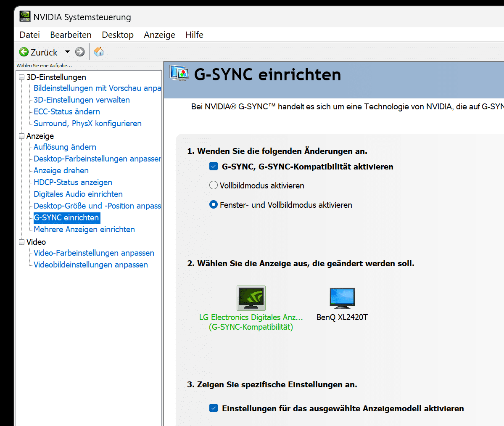Open HDCP-Status anzeigen
The width and height of the screenshot is (504, 426).
(x=73, y=182)
